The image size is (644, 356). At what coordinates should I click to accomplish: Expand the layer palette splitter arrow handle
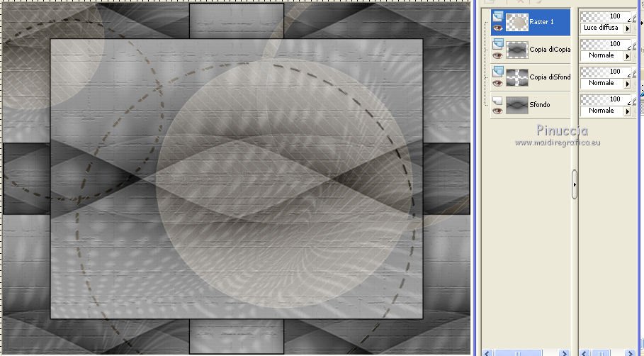pyautogui.click(x=574, y=184)
